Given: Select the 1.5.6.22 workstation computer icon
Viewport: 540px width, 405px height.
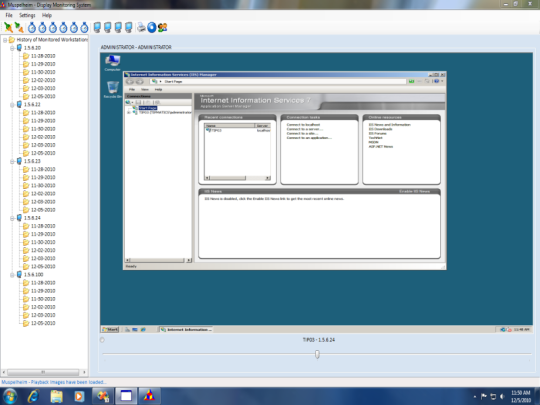Looking at the screenshot, I should click(x=19, y=104).
